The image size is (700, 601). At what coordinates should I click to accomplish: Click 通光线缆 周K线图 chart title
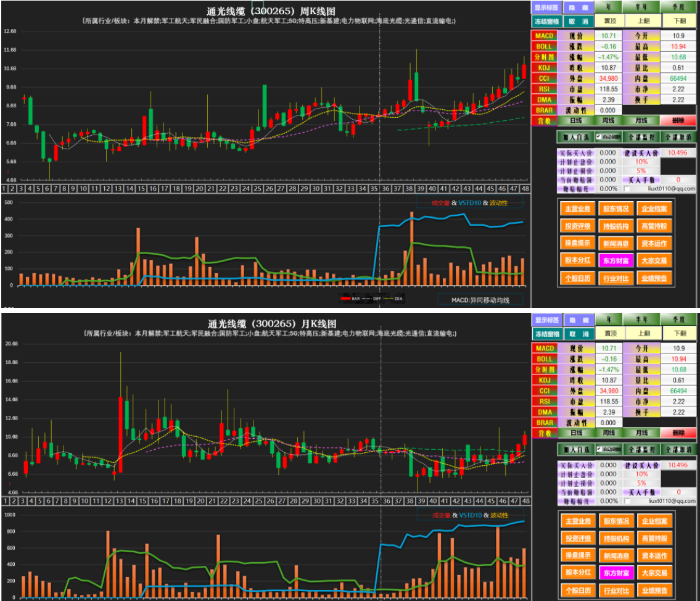click(x=271, y=11)
